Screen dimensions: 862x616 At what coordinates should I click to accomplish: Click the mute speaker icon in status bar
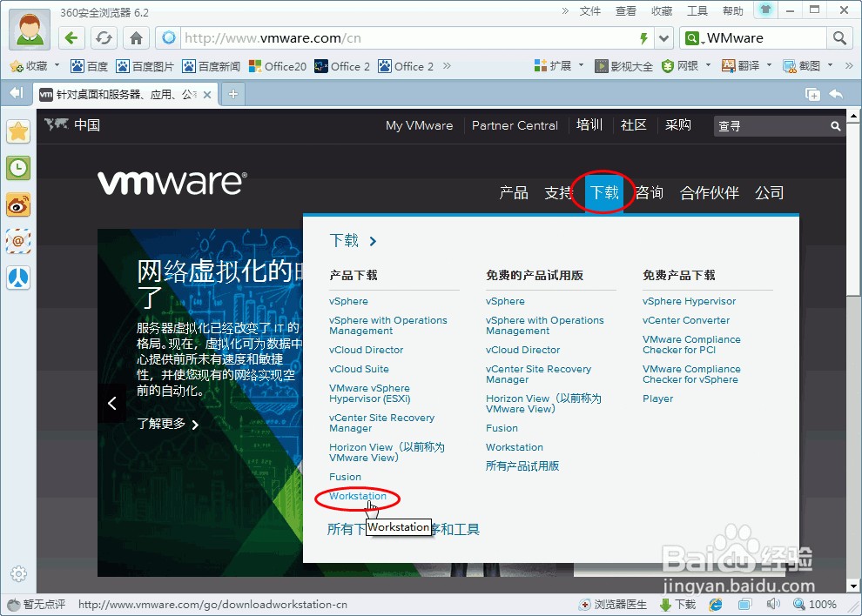click(x=773, y=604)
